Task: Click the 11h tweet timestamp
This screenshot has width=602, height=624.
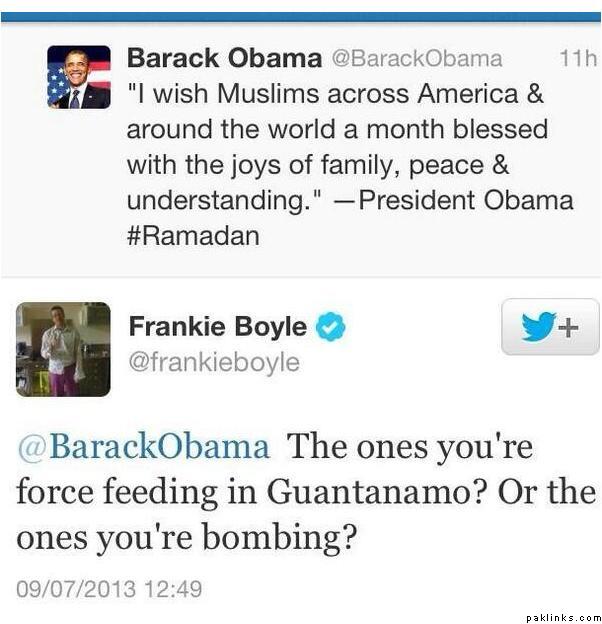Action: (577, 59)
